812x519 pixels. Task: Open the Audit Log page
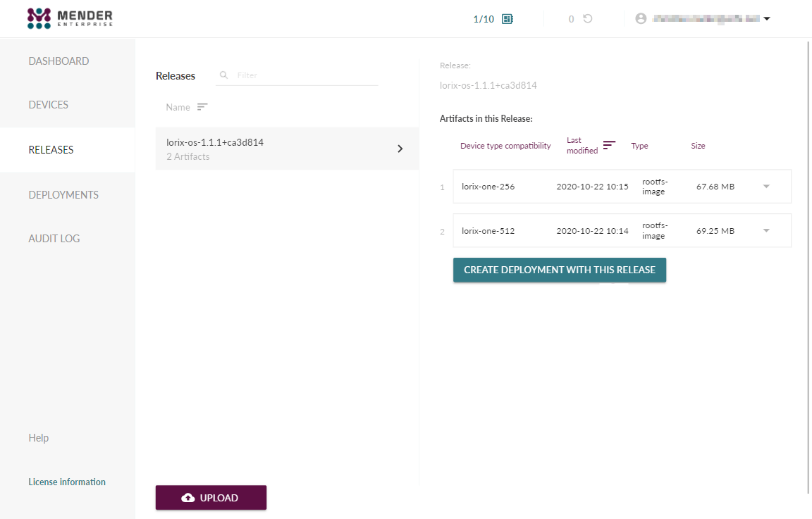(x=54, y=239)
